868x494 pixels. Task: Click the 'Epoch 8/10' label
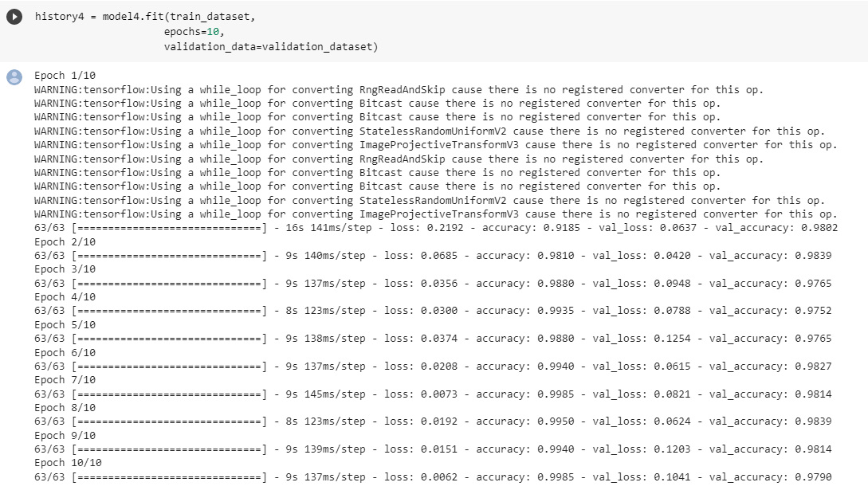tap(65, 407)
